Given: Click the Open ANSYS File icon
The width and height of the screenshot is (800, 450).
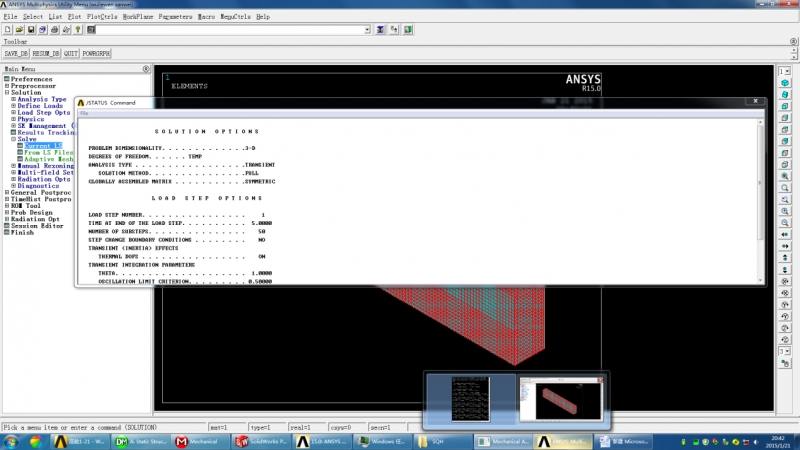Looking at the screenshot, I should point(19,30).
